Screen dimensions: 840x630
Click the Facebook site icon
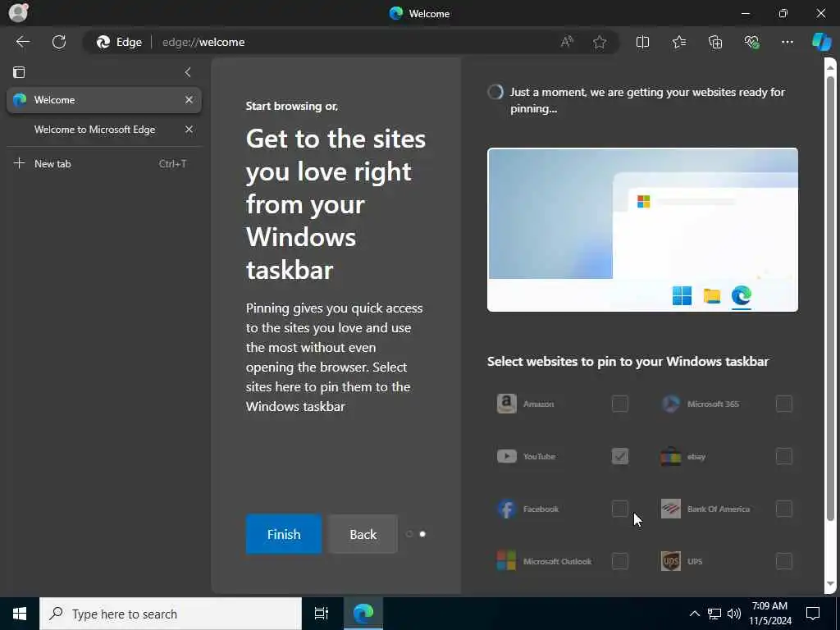pyautogui.click(x=506, y=509)
